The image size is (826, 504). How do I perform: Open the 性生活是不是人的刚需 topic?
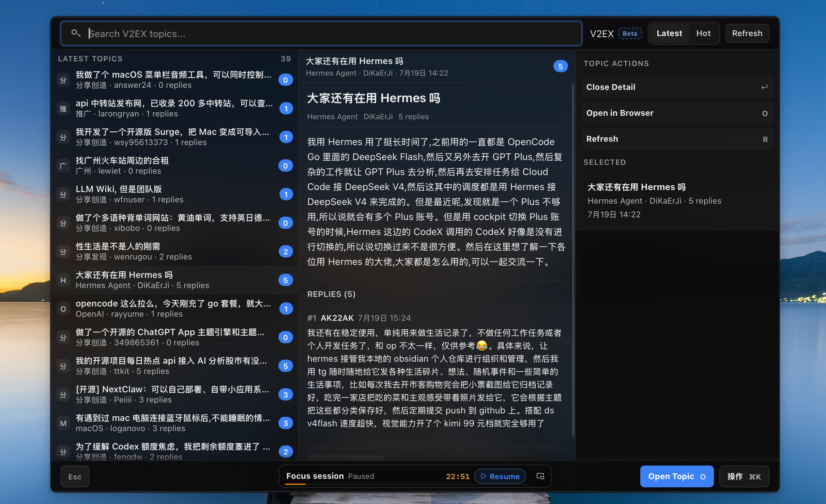[174, 251]
